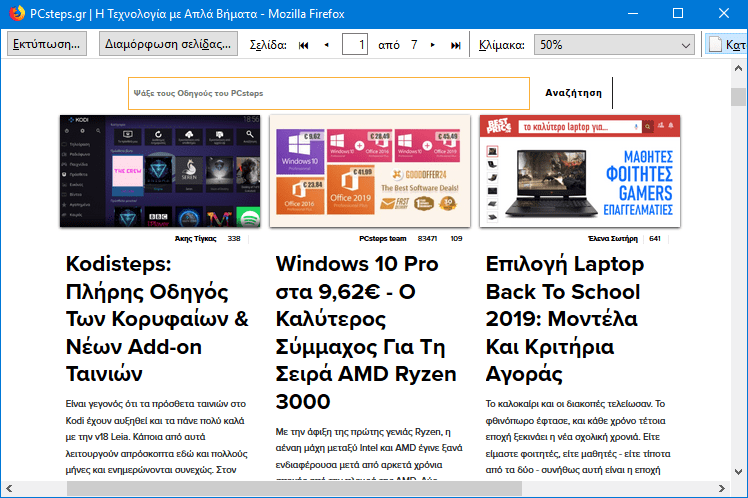Click author name PCsteps team
This screenshot has height=498, width=748.
click(x=383, y=239)
